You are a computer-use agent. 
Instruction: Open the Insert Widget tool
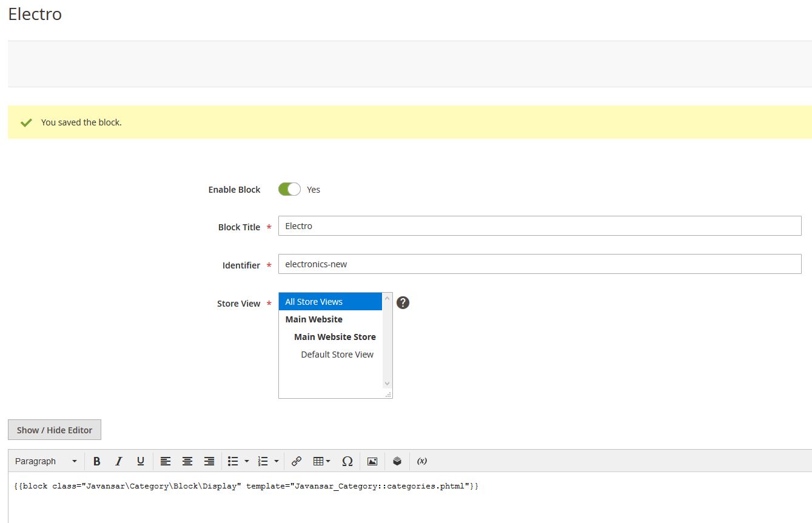coord(397,461)
